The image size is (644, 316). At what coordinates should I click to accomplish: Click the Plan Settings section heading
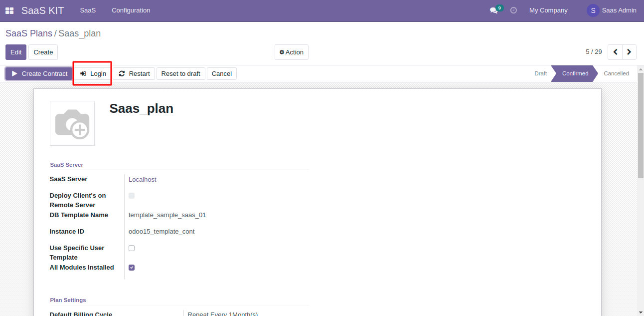point(68,300)
